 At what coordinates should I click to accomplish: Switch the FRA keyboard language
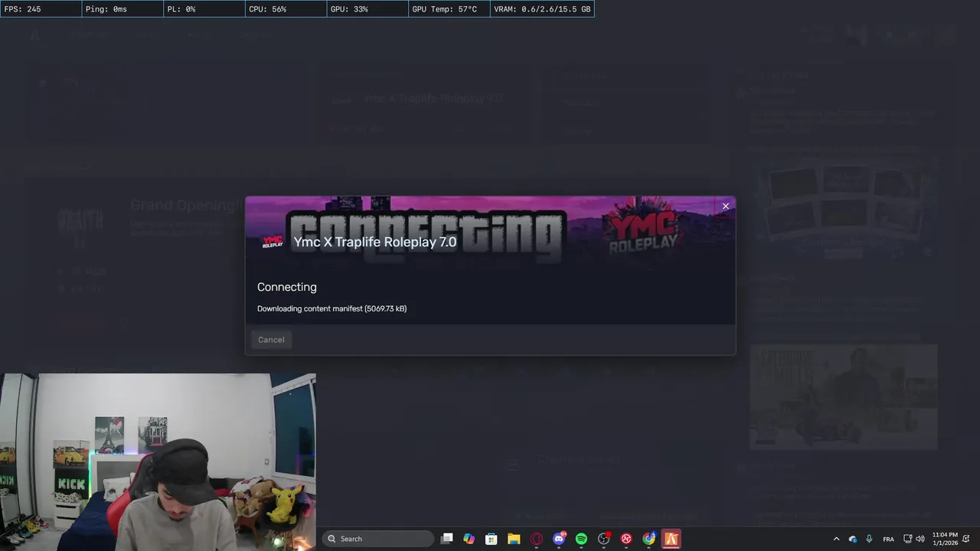click(888, 539)
